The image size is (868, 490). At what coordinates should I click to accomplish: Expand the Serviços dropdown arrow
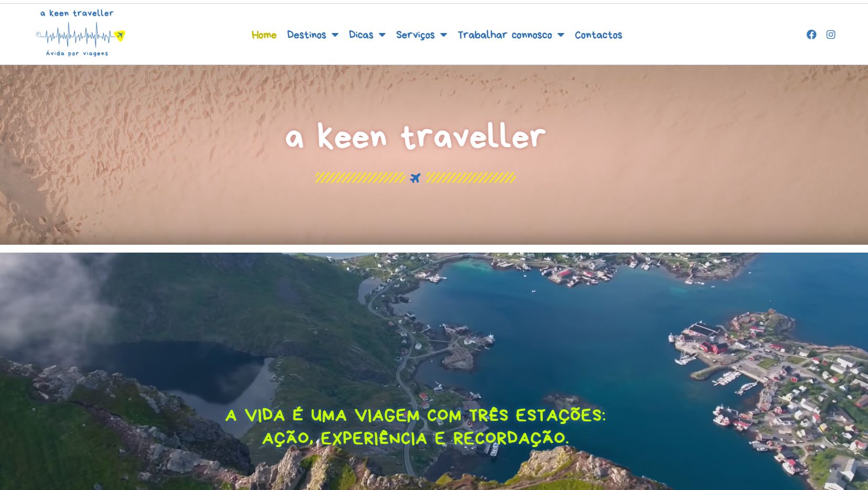click(x=443, y=35)
